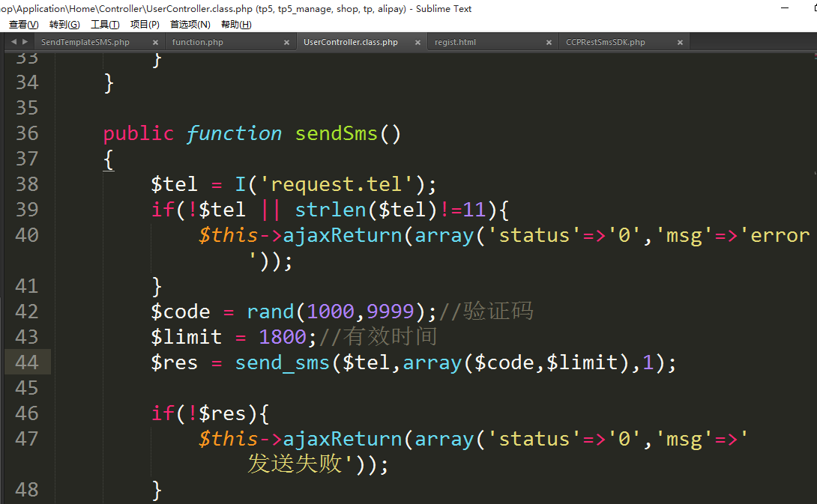
Task: Place cursor on sendSms function name
Action: pyautogui.click(x=337, y=134)
